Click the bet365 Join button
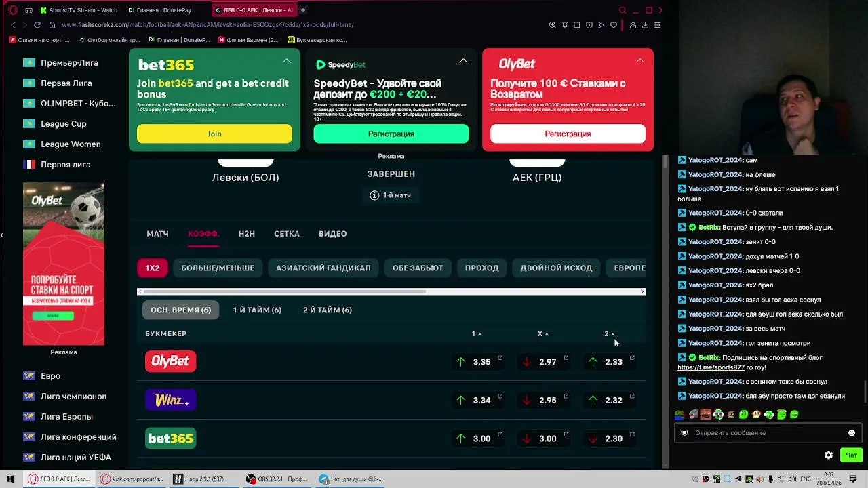Image resolution: width=868 pixels, height=488 pixels. click(214, 134)
